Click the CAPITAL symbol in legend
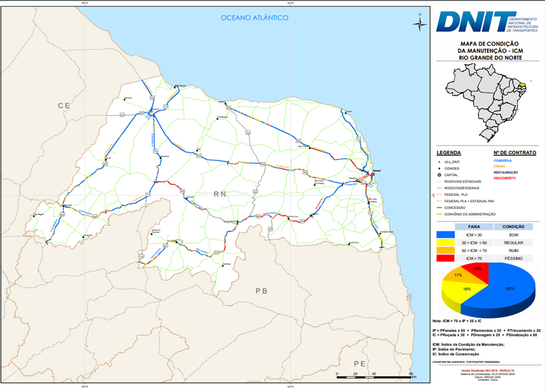 click(439, 175)
